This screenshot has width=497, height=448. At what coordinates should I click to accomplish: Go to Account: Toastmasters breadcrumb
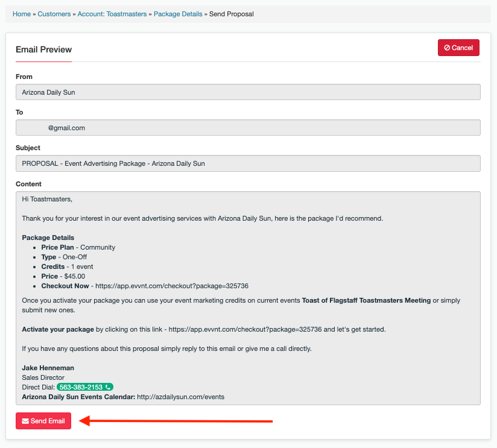point(112,14)
